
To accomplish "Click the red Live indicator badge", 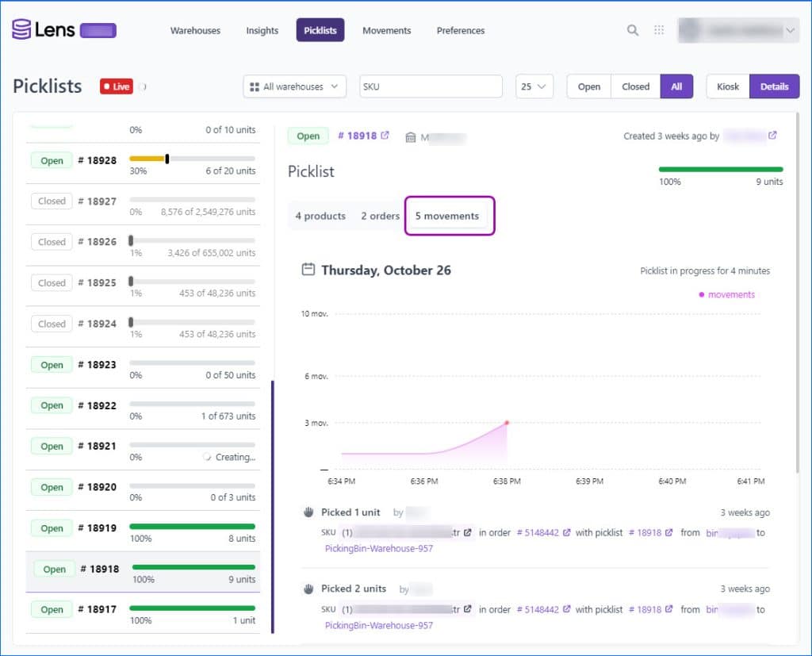I will point(117,87).
